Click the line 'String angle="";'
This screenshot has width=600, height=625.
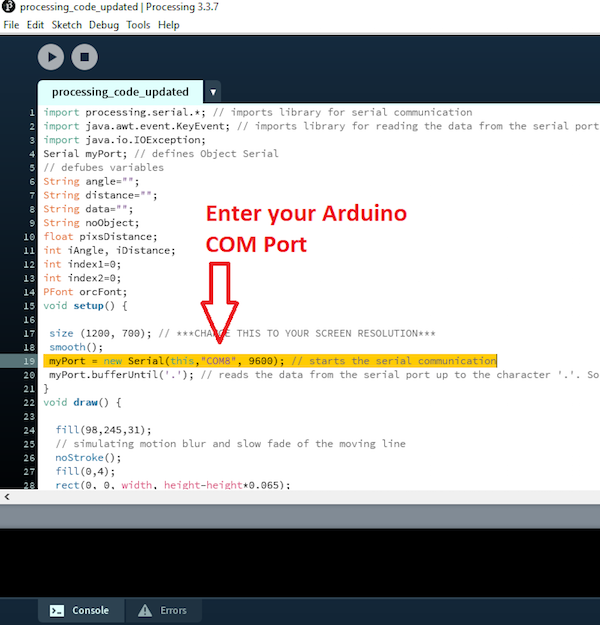click(91, 181)
